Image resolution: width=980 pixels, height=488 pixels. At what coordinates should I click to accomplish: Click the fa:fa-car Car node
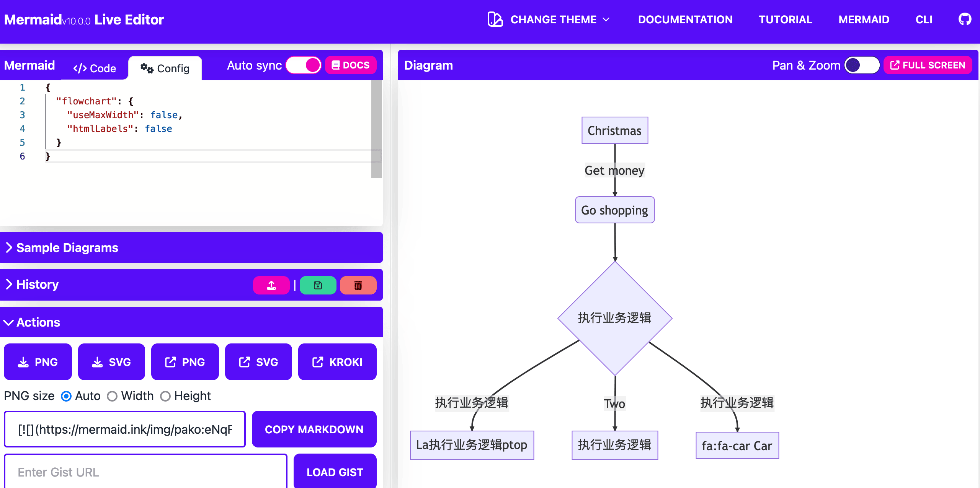737,446
